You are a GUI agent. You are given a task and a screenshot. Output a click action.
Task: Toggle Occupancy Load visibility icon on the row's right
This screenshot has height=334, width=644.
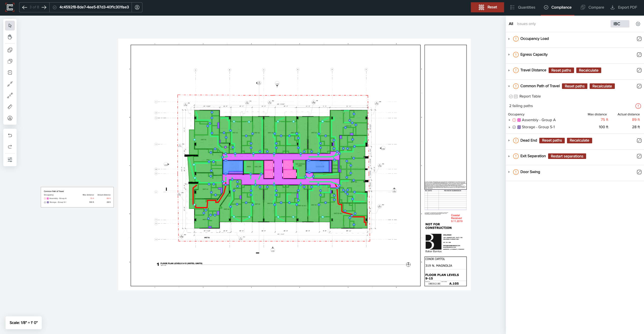[639, 39]
